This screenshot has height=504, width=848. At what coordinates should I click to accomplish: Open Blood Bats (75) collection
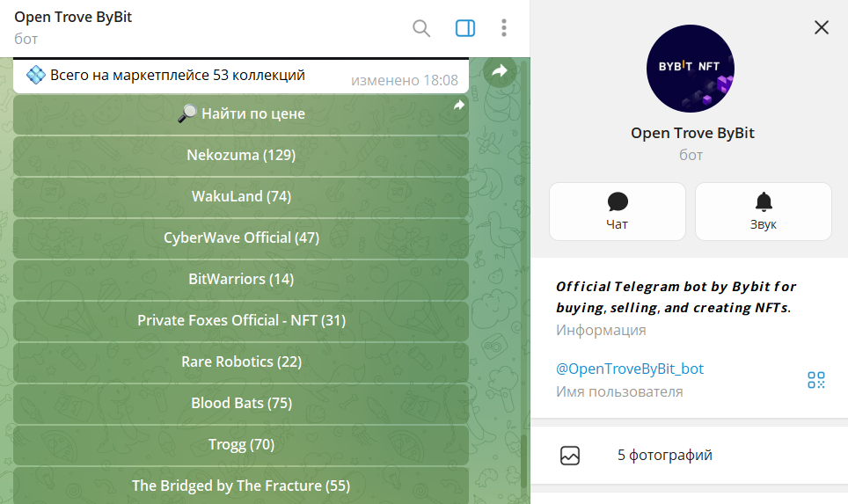pos(241,404)
